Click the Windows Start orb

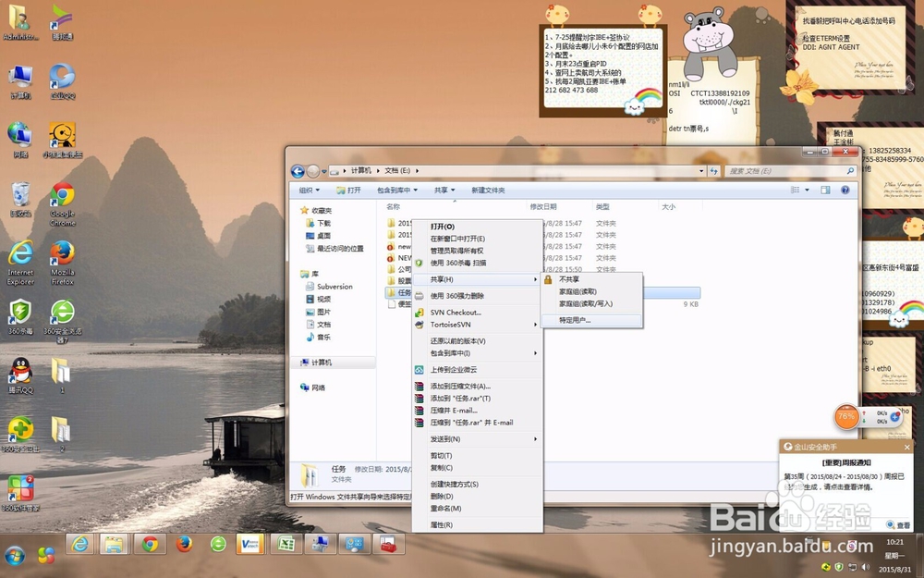coord(15,555)
